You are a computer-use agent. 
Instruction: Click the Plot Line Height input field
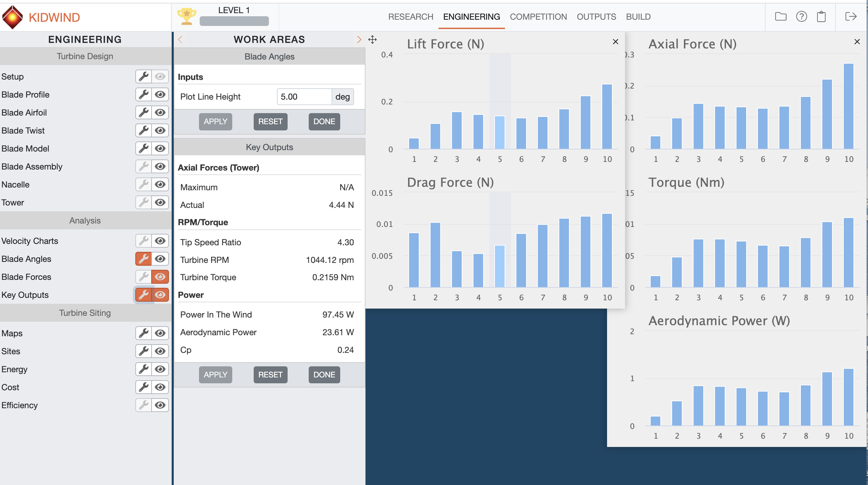coord(304,97)
